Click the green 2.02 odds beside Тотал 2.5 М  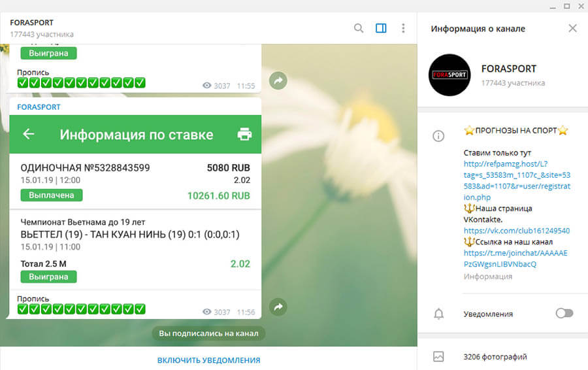point(240,264)
